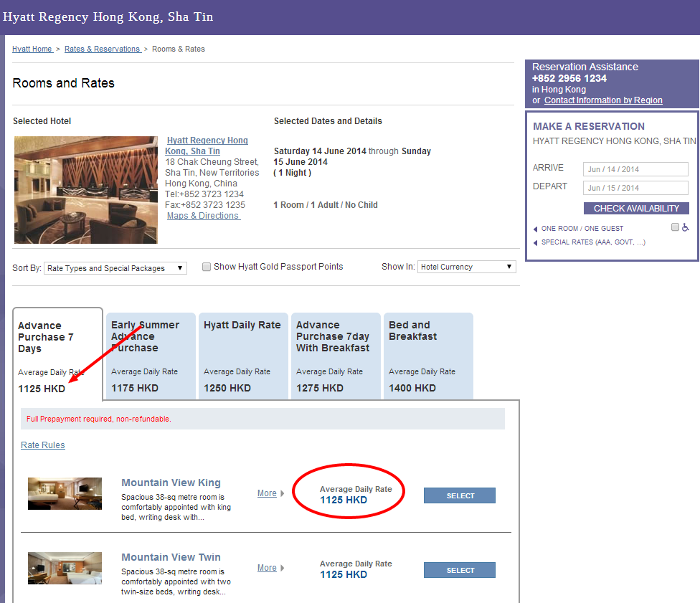This screenshot has width=700, height=603.
Task: Click triangle icon beside ONE ROOM / ONE GUEST
Action: coord(535,229)
